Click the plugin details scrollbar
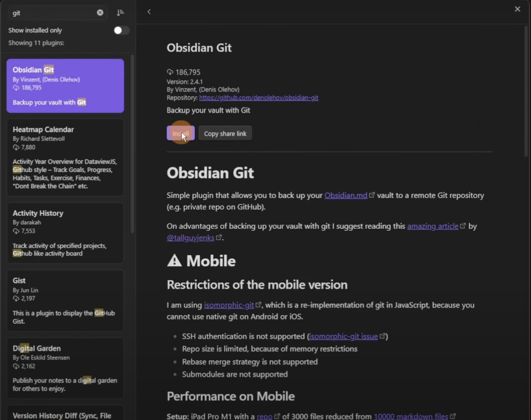 (526, 91)
